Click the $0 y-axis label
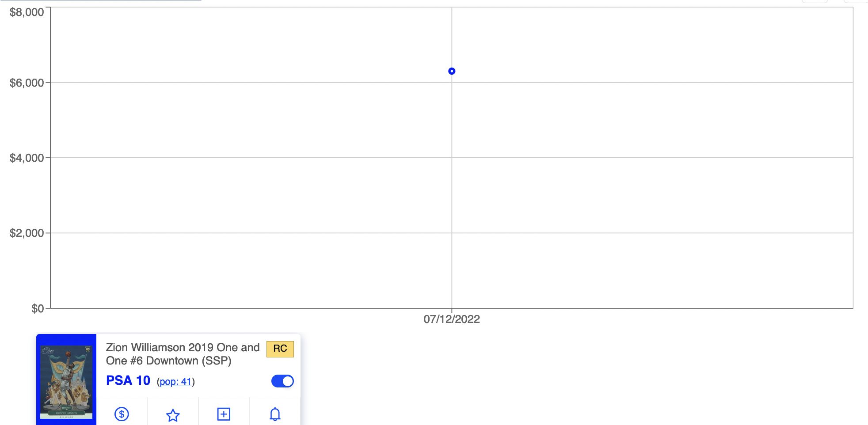This screenshot has height=425, width=868. tap(37, 308)
